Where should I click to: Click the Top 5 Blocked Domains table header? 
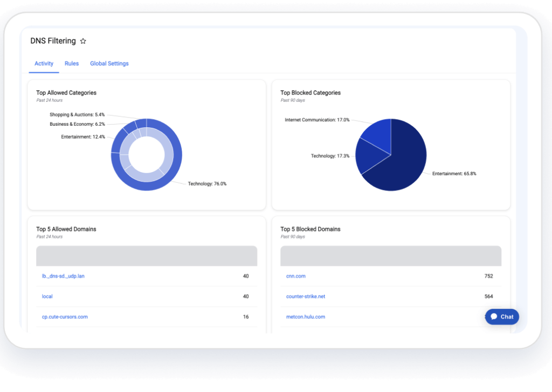(391, 256)
